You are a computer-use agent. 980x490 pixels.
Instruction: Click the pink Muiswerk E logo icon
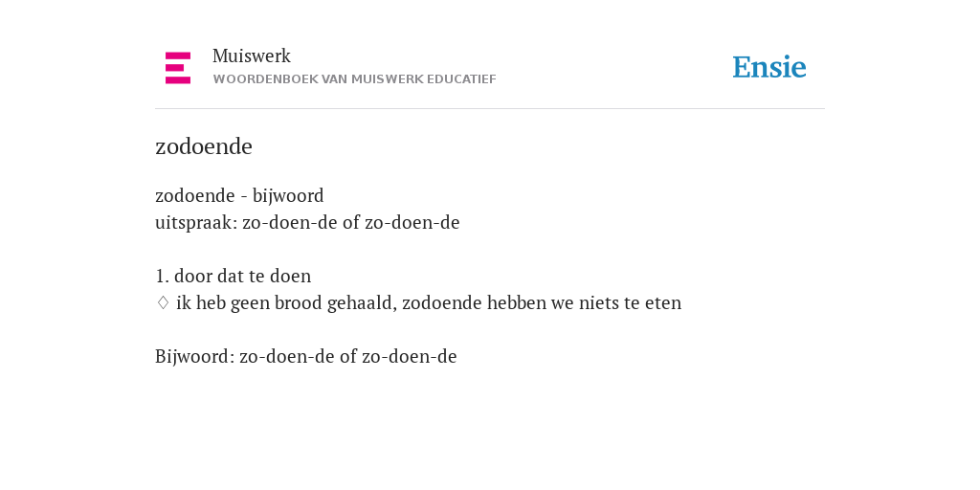pos(178,68)
